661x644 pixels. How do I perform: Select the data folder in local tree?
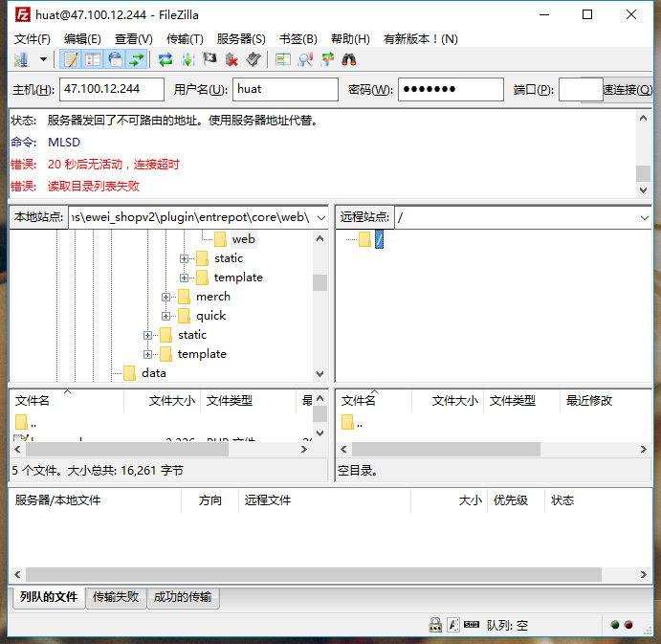(x=153, y=373)
